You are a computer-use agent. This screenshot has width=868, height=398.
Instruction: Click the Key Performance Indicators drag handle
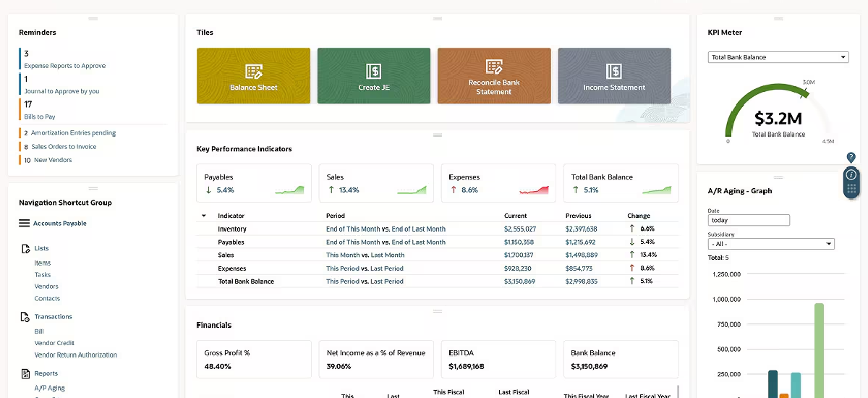pos(437,135)
